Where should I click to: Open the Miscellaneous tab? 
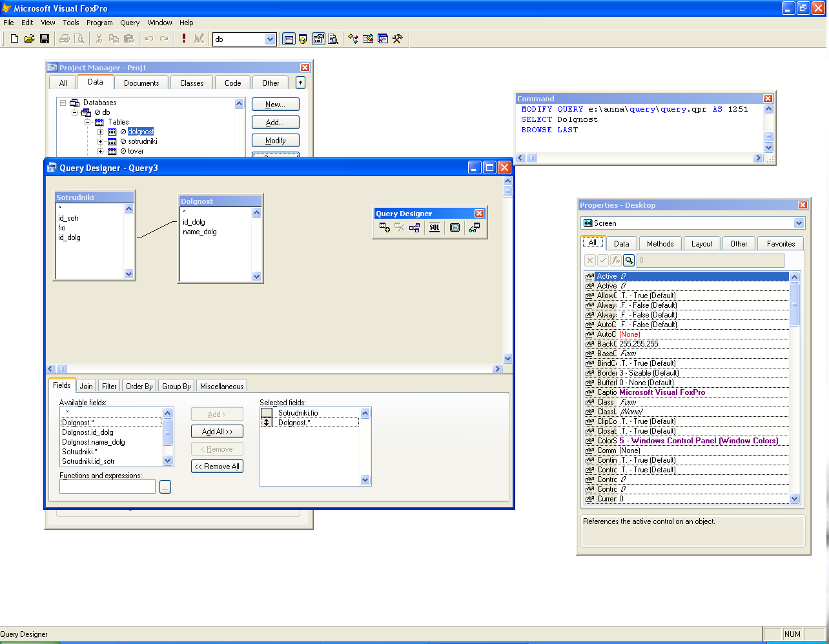221,386
